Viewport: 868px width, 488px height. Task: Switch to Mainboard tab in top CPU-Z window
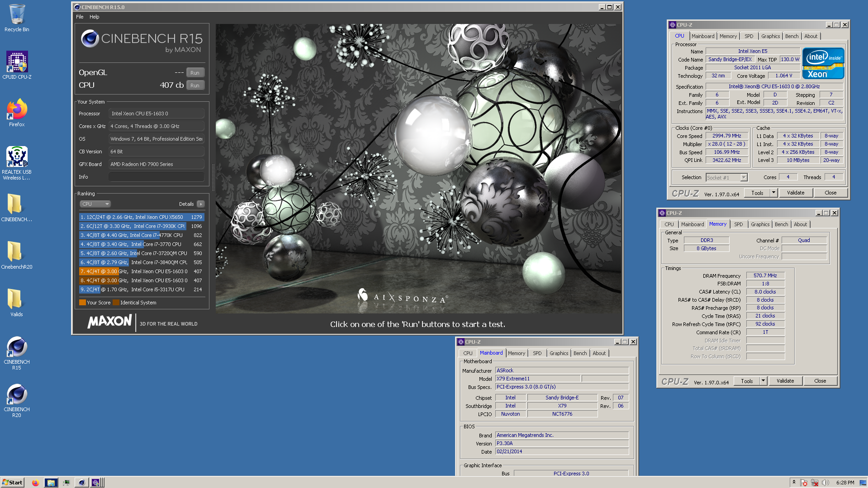click(703, 36)
